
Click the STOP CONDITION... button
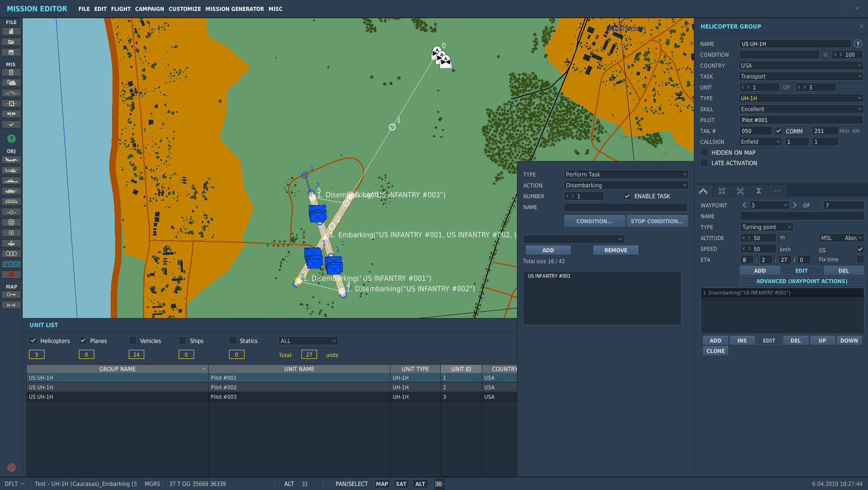coord(657,221)
